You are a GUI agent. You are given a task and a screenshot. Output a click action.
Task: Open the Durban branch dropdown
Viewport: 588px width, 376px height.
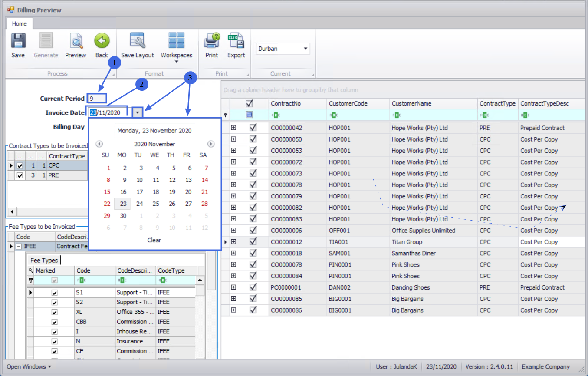[305, 49]
